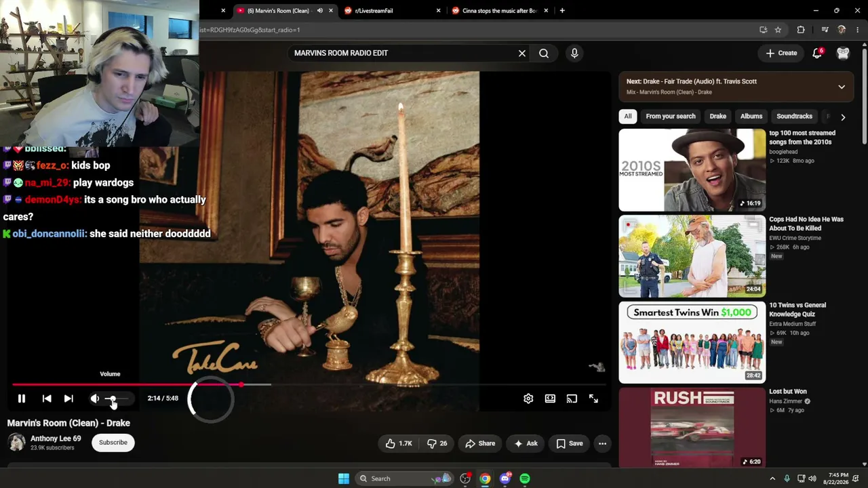This screenshot has width=868, height=488.
Task: Open Chrome media controls icon
Action: [825, 30]
